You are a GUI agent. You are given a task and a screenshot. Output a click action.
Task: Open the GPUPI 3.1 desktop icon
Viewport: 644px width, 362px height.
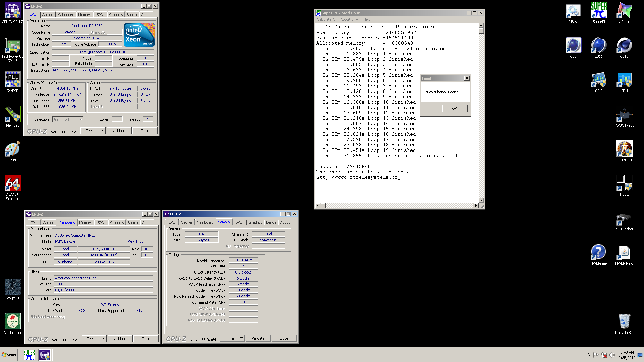point(624,152)
